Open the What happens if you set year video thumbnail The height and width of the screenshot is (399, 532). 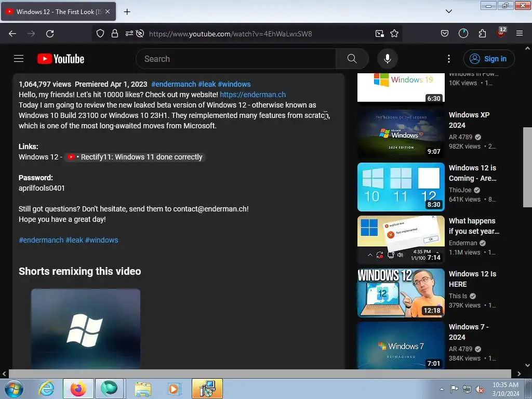click(x=401, y=240)
